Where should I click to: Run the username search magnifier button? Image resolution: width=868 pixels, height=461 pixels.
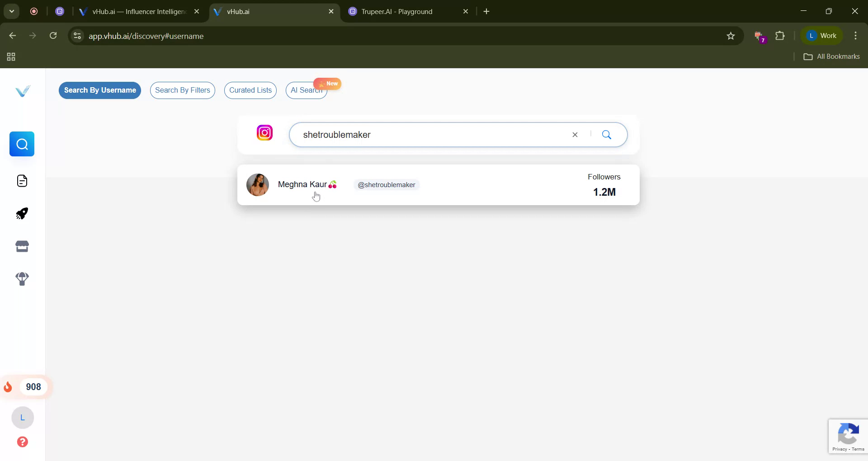point(607,134)
